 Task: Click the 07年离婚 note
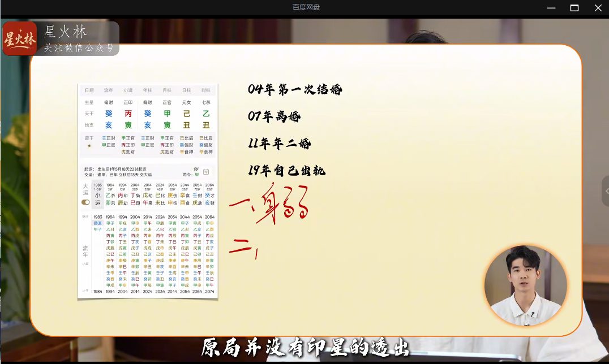click(x=274, y=116)
